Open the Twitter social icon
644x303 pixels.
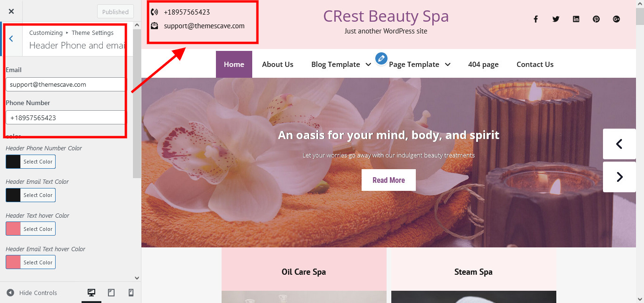pyautogui.click(x=556, y=19)
